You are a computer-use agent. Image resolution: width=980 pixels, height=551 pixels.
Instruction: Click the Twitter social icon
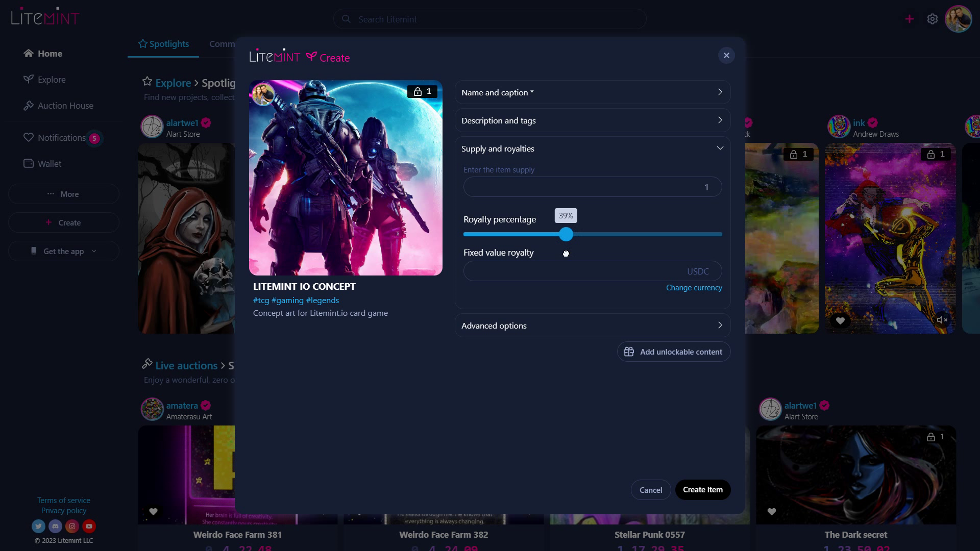[38, 526]
